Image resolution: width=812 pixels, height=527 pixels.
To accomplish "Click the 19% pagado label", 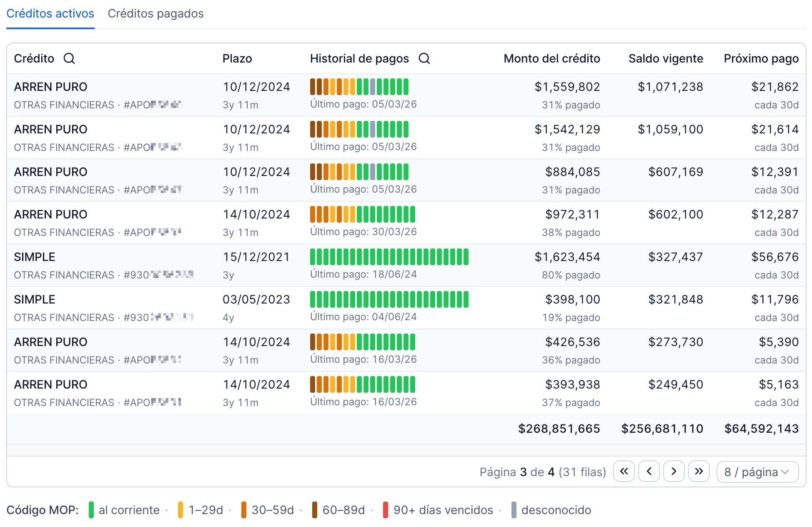I will [x=571, y=318].
